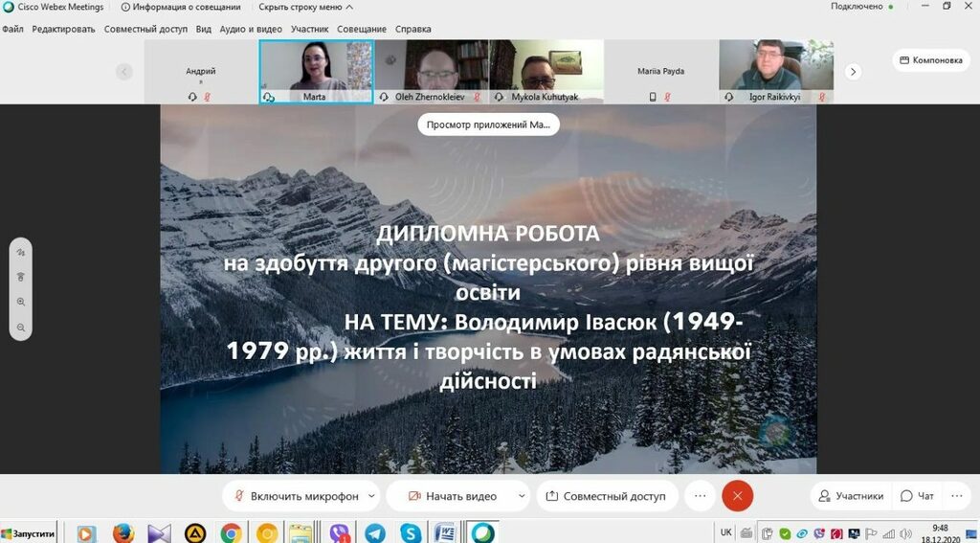Open Viber from the taskbar
The image size is (980, 543).
click(339, 532)
